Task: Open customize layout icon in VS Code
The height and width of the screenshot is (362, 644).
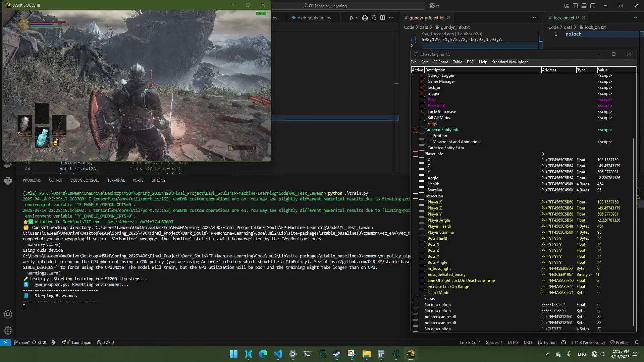Action: [567, 6]
